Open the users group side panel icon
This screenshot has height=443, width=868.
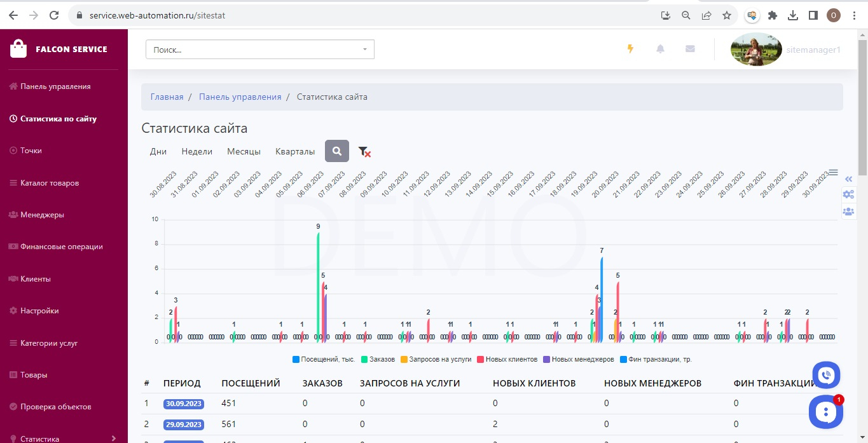coord(848,212)
